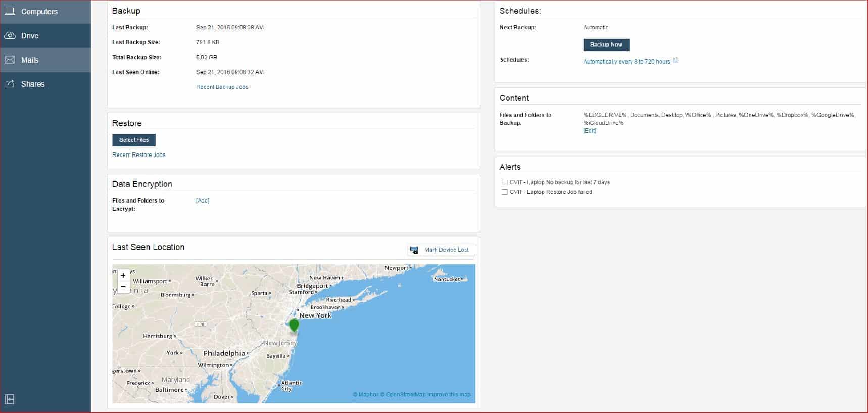Toggle the Laptop Restore Job failed alert
The width and height of the screenshot is (868, 413).
coord(504,192)
